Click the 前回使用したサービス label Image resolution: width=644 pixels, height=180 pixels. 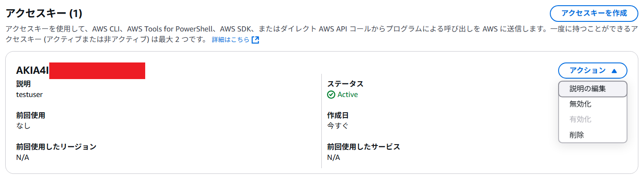pos(363,147)
